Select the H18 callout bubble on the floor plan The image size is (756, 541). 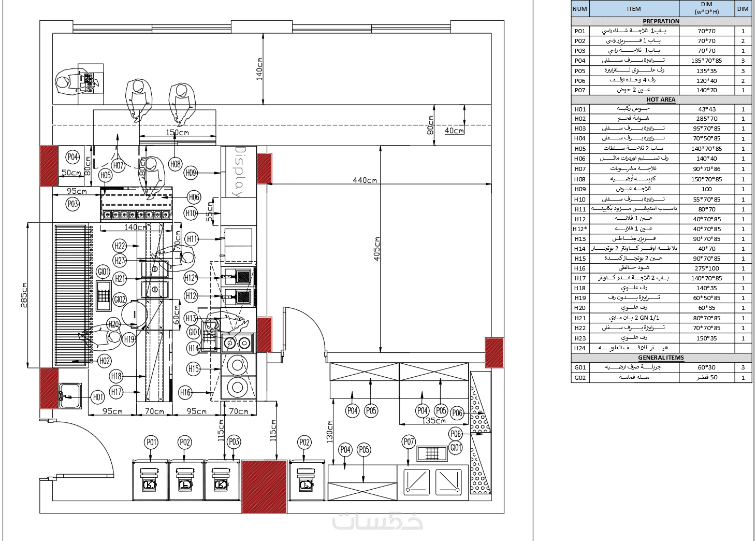pyautogui.click(x=117, y=376)
